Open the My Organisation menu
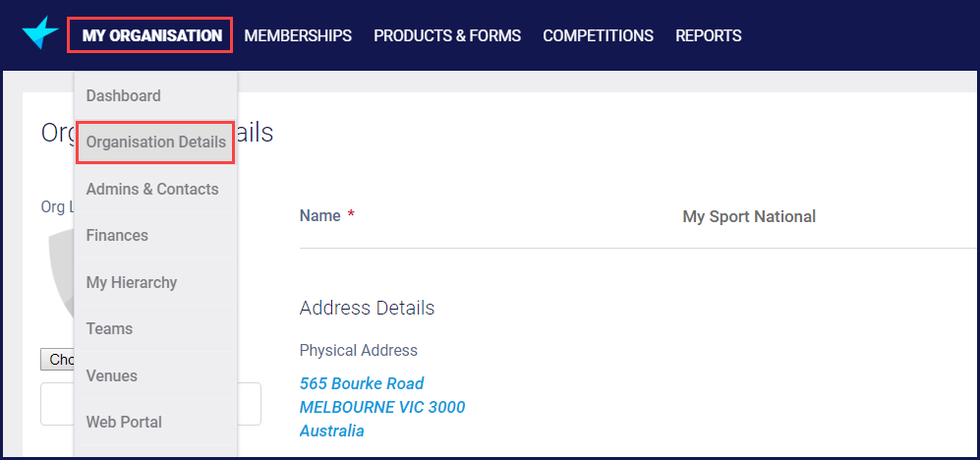 151,35
